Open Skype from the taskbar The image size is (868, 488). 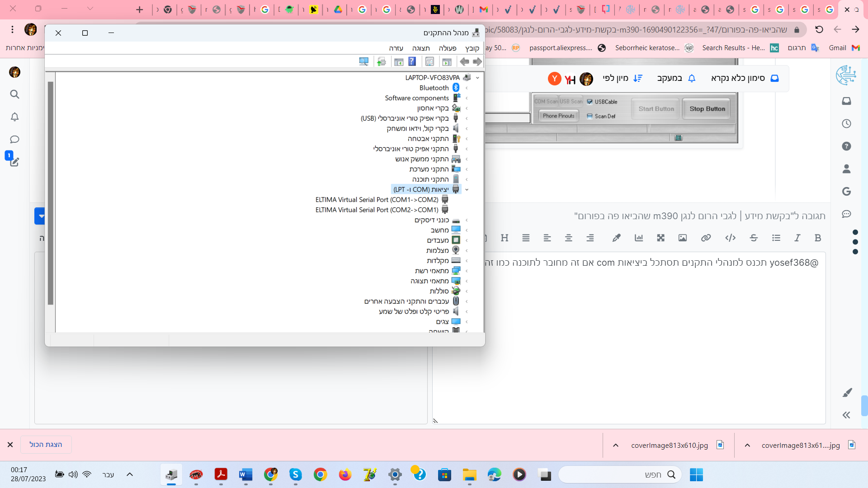[x=296, y=474]
